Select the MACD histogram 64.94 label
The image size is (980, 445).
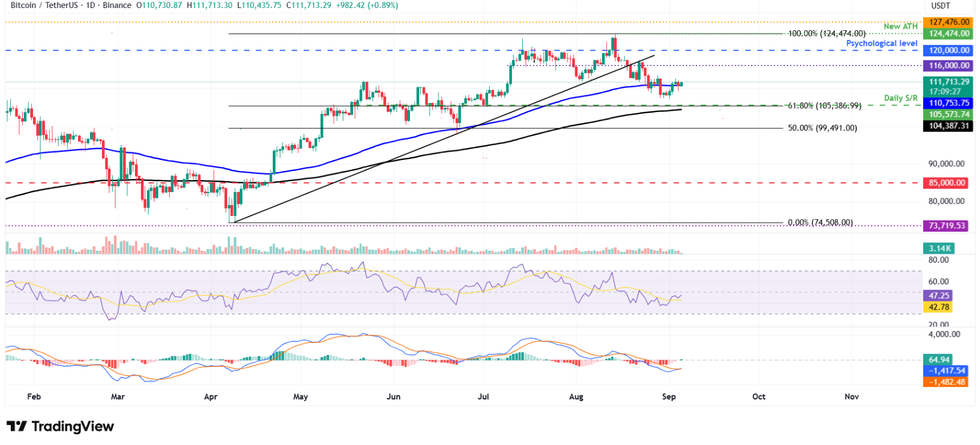click(x=938, y=360)
